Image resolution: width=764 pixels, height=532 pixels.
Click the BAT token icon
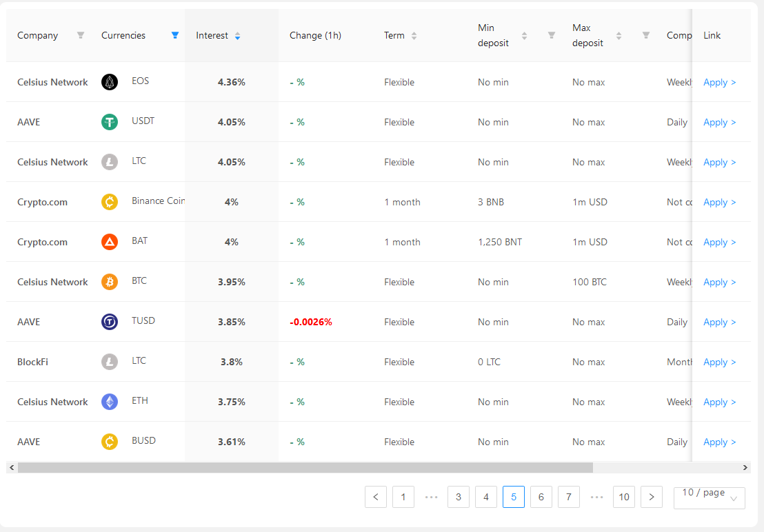point(110,241)
